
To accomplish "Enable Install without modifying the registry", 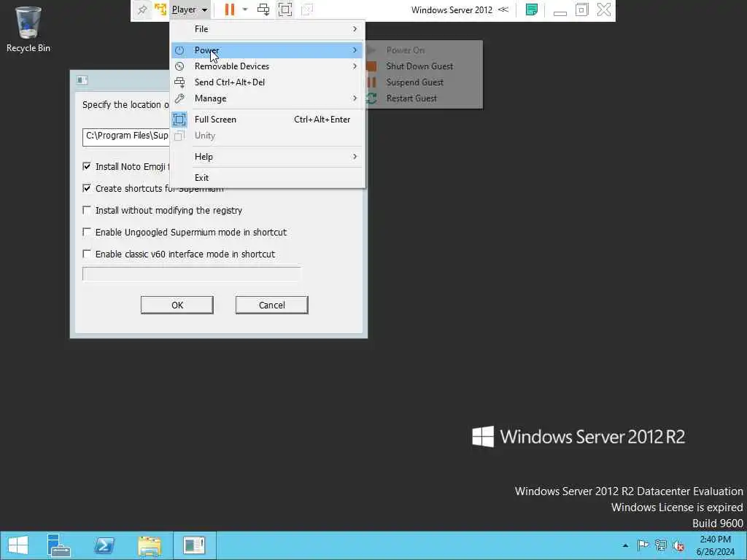I will tap(87, 210).
